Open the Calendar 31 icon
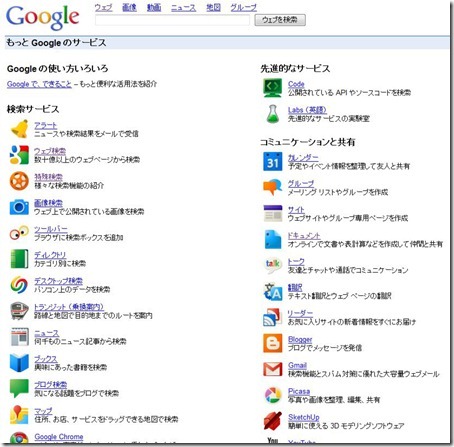This screenshot has height=447, width=454. (x=273, y=162)
